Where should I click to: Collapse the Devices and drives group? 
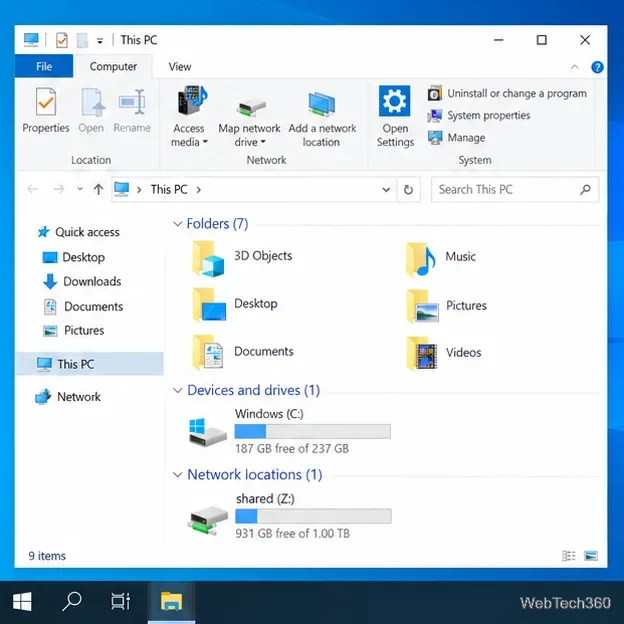point(177,390)
